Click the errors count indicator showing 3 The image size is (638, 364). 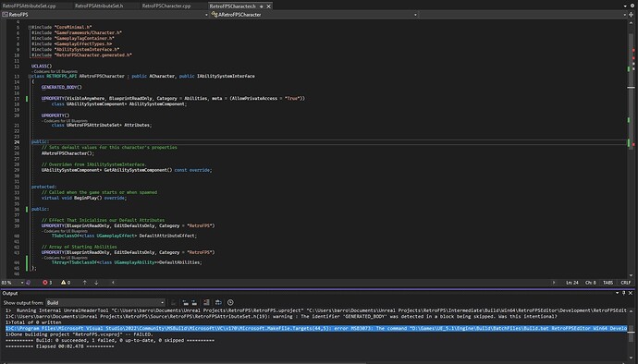tap(47, 283)
